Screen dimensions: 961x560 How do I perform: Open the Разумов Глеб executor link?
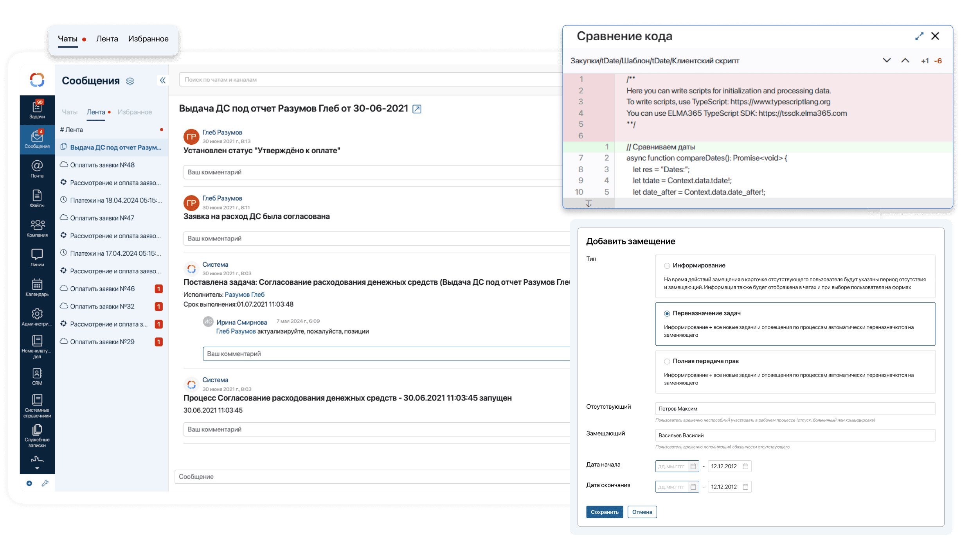[245, 294]
